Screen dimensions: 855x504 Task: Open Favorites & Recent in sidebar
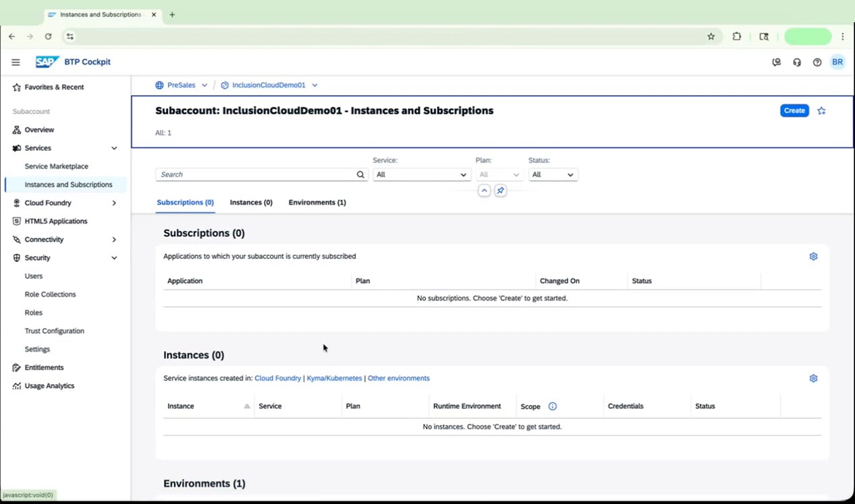(55, 87)
